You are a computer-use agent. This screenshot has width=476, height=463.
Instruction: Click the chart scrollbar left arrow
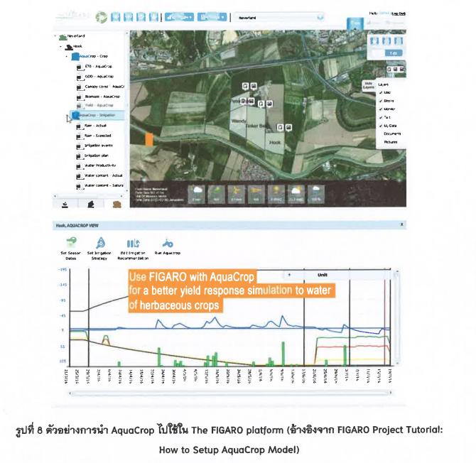pyautogui.click(x=70, y=393)
